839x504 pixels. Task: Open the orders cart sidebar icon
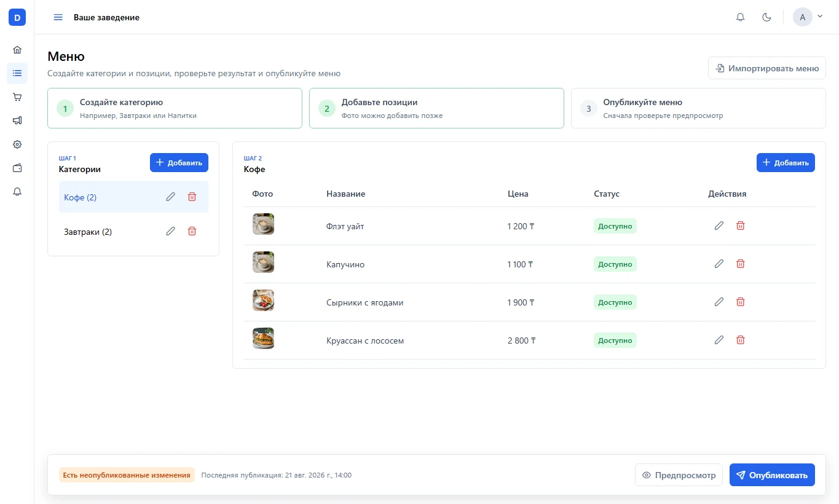pos(17,97)
